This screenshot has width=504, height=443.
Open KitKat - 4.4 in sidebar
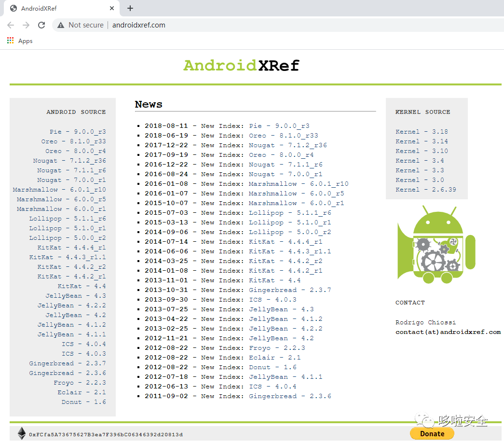click(x=82, y=286)
